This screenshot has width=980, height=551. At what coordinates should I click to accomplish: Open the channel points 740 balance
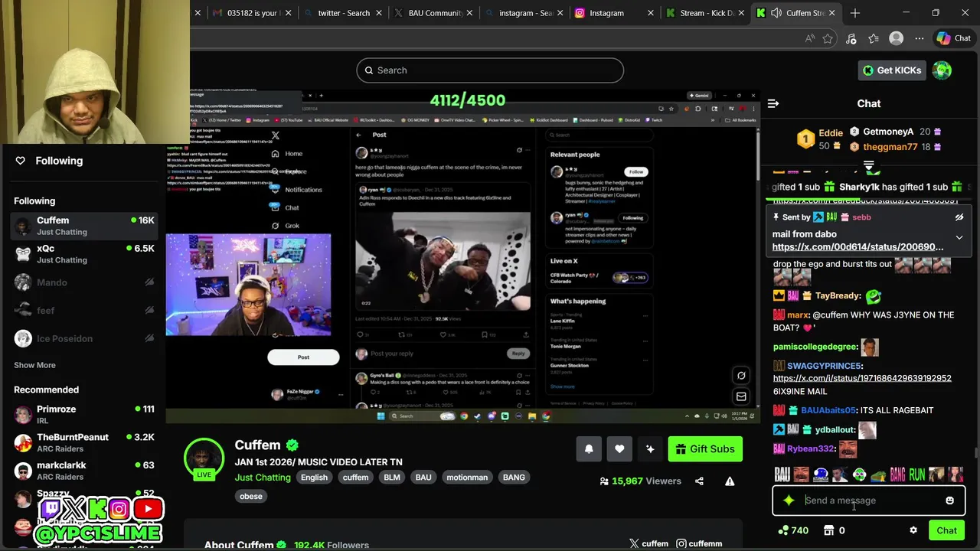792,530
